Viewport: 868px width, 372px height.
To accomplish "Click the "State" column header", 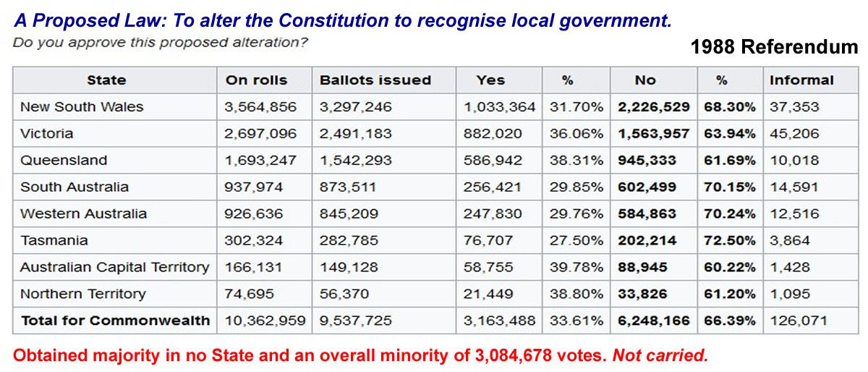I will point(106,80).
